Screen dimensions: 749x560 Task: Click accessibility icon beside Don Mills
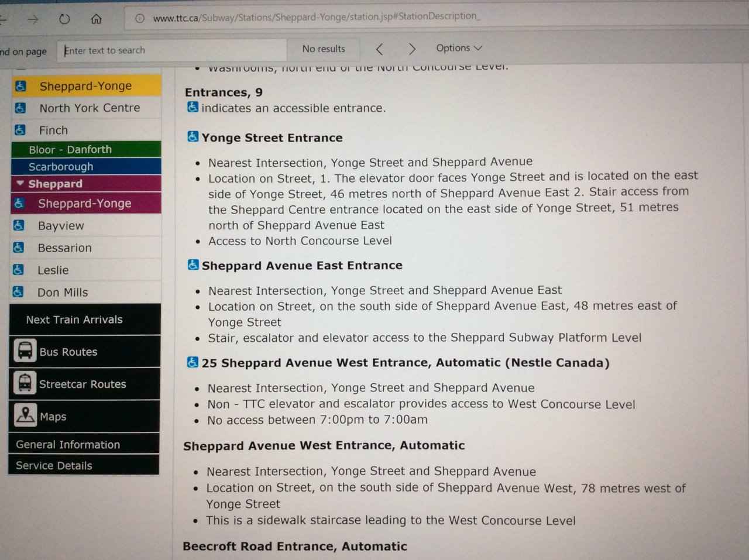(x=18, y=291)
